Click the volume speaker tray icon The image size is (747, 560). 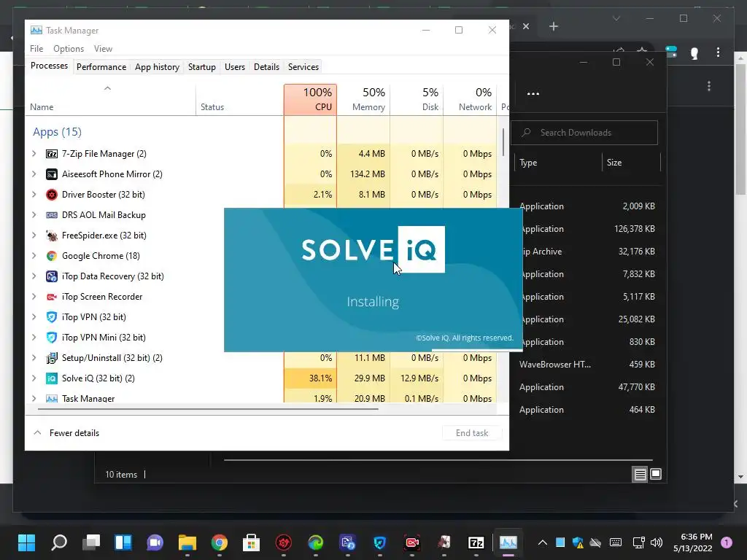click(x=657, y=542)
